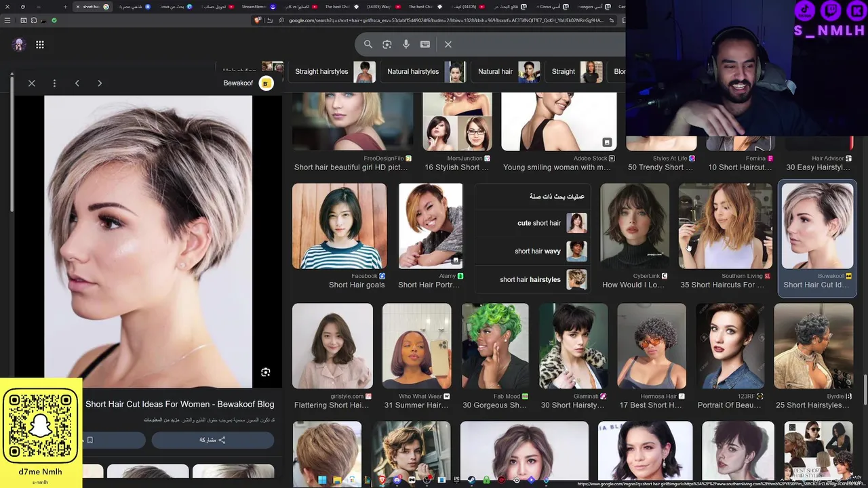Click the Brave shields icon in address bar
This screenshot has height=488, width=868.
pyautogui.click(x=258, y=20)
